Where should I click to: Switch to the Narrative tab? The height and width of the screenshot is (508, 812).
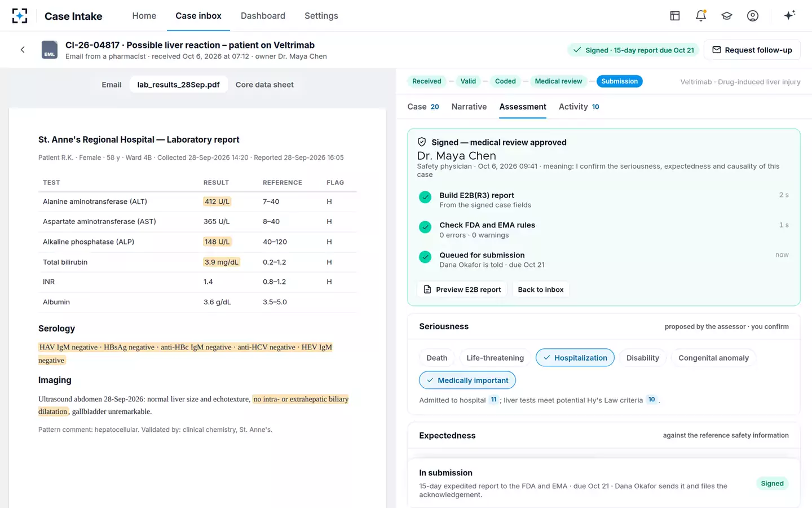click(469, 107)
